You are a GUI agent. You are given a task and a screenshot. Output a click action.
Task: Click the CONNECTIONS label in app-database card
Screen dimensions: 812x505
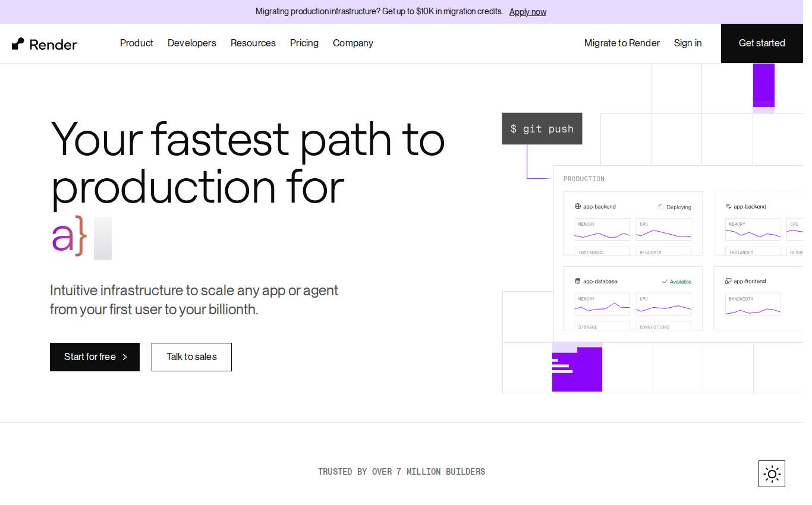pyautogui.click(x=654, y=327)
